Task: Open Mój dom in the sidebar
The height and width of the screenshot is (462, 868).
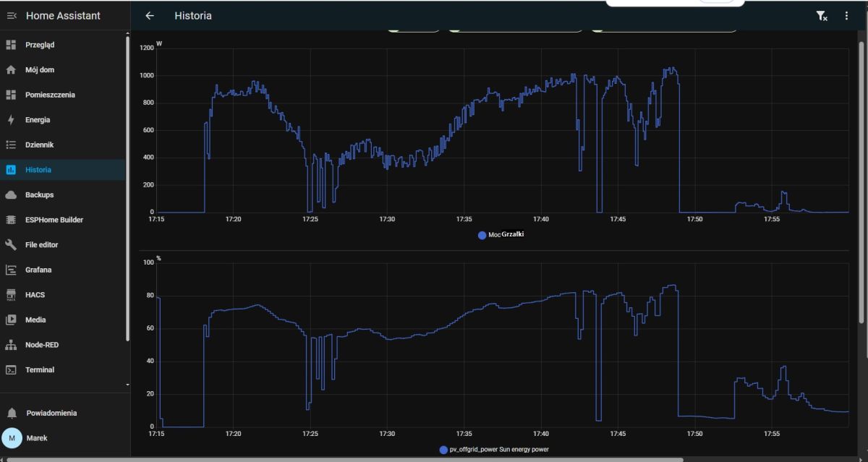Action: (x=63, y=70)
